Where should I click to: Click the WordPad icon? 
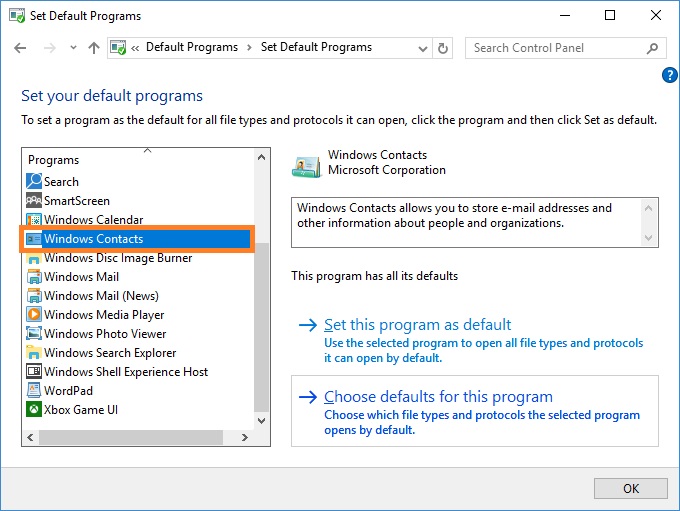pos(34,390)
